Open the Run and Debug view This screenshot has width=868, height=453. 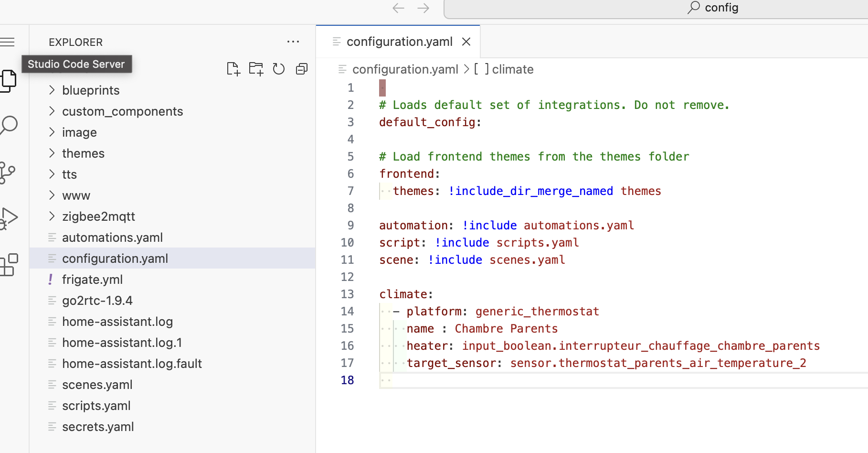tap(9, 218)
